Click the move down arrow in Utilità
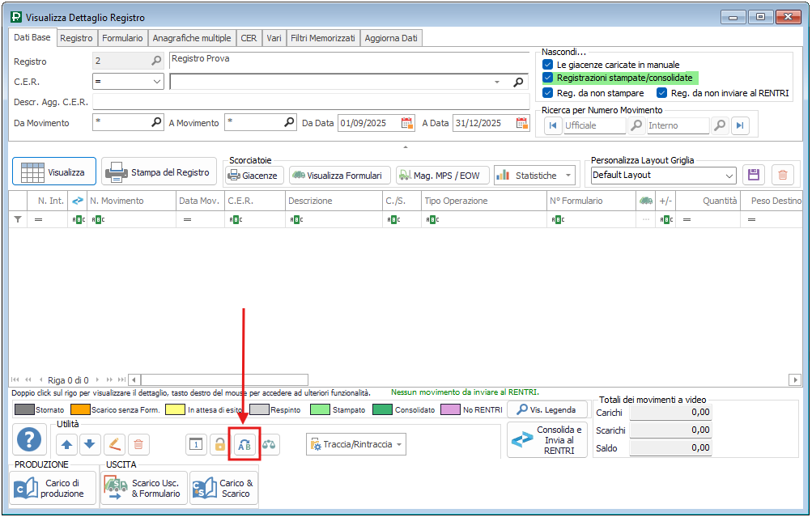The height and width of the screenshot is (517, 812). [x=90, y=443]
